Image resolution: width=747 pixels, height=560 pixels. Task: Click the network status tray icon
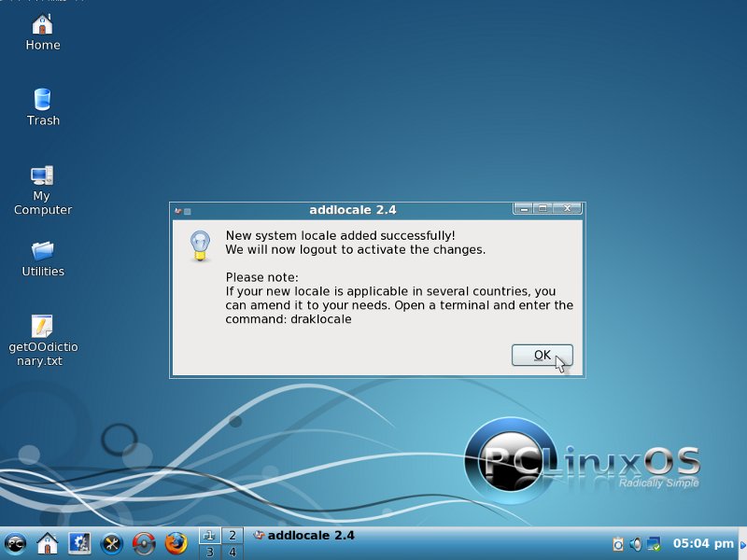(x=654, y=543)
